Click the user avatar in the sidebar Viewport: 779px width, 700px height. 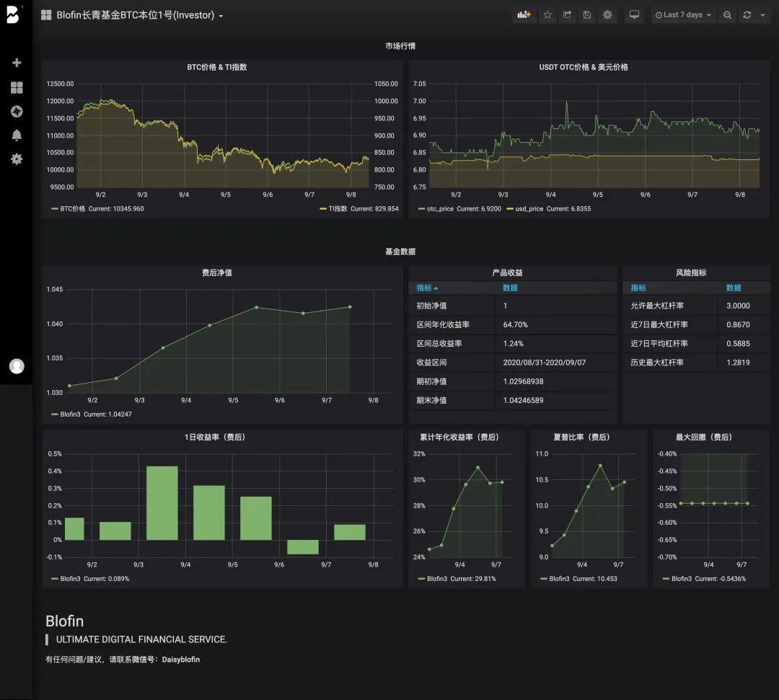17,366
